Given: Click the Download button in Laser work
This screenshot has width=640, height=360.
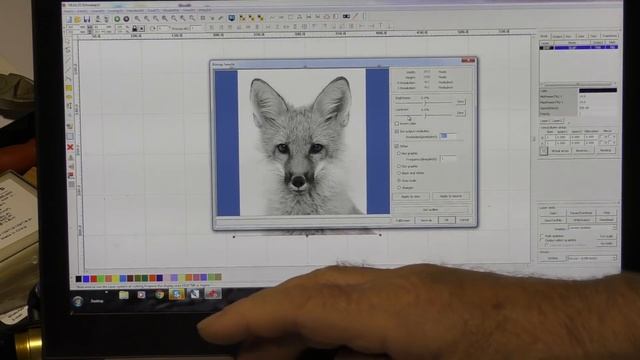Looking at the screenshot, I should (x=607, y=220).
